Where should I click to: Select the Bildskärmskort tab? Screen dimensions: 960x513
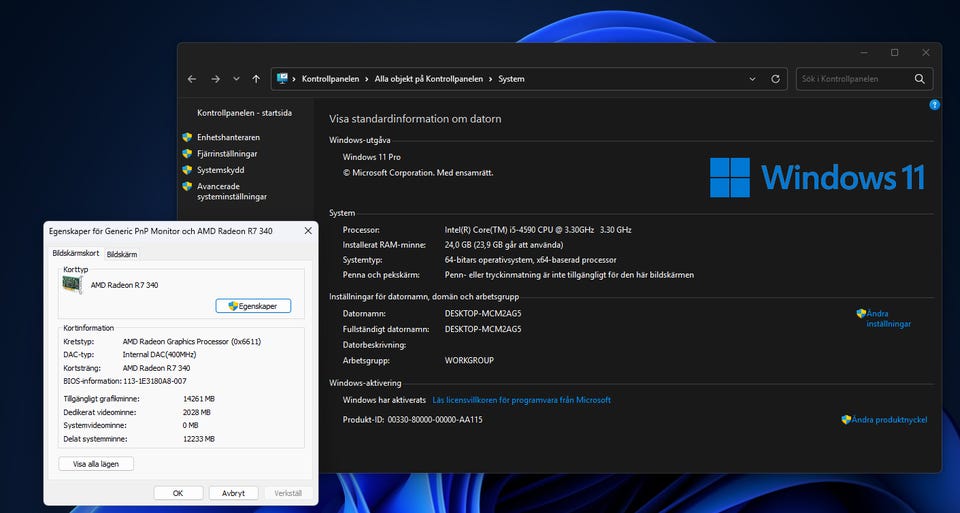coord(76,254)
